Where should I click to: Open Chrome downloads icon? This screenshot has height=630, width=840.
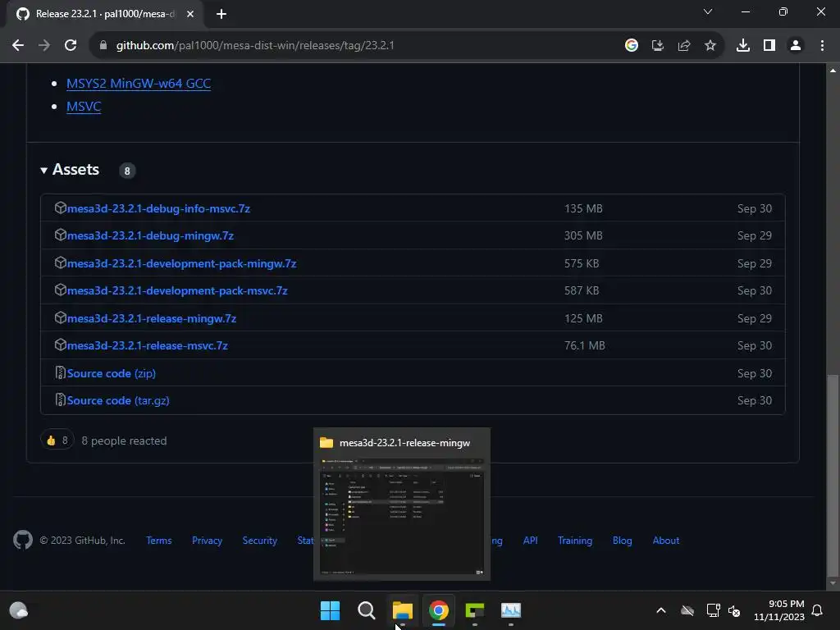coord(743,46)
